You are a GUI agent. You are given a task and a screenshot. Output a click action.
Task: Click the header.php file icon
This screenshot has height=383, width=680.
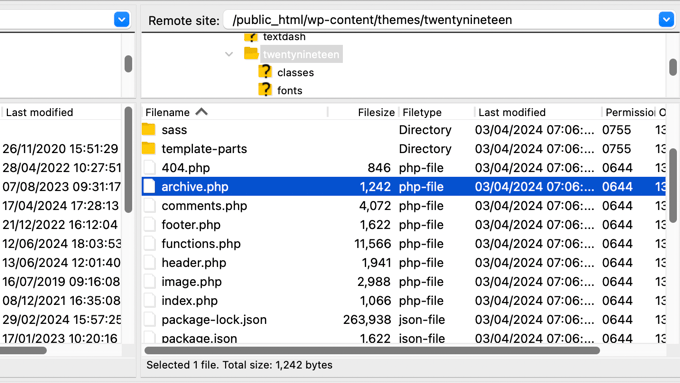pyautogui.click(x=150, y=263)
